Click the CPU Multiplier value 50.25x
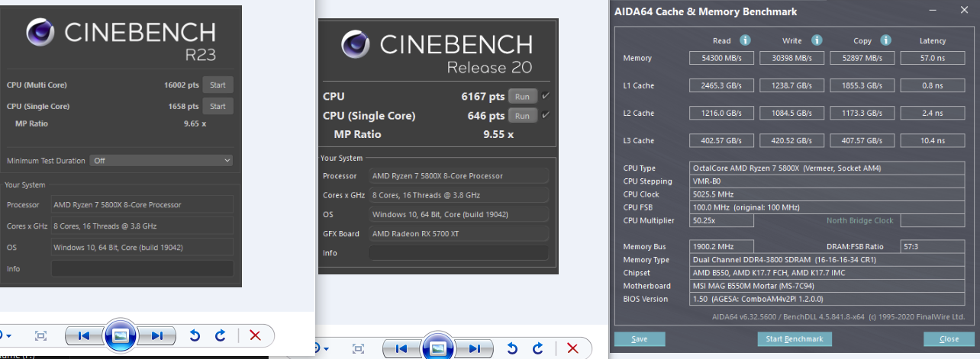The width and height of the screenshot is (980, 359). [721, 220]
